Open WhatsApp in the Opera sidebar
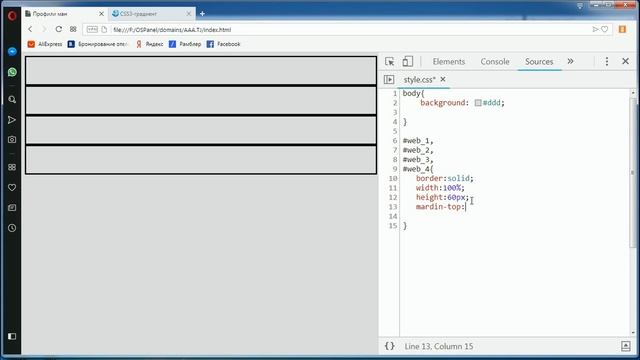The image size is (640, 360). tap(12, 72)
